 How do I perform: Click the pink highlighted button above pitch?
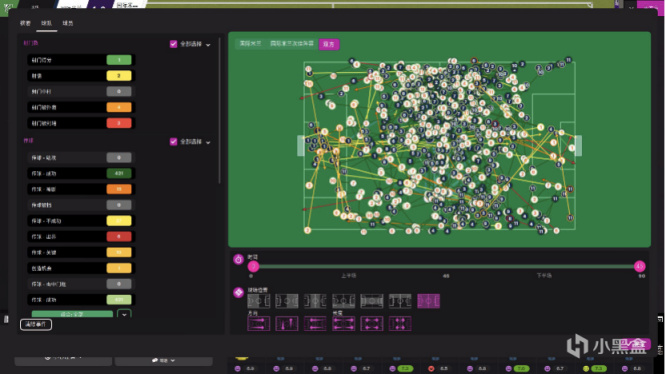(329, 44)
